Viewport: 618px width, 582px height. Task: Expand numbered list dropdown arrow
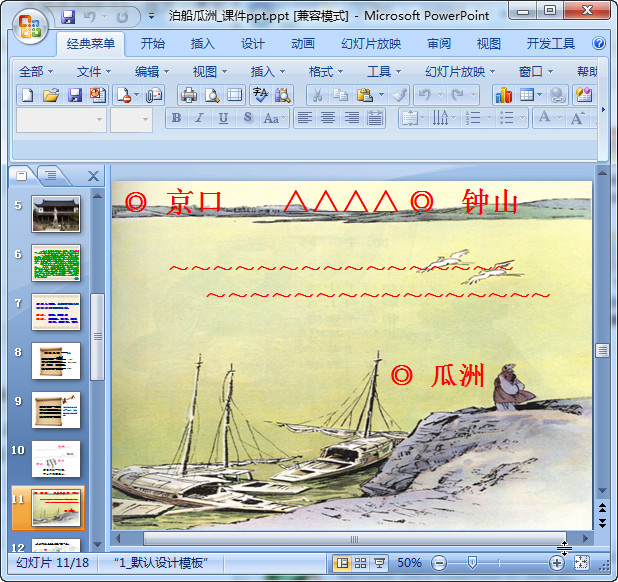coord(489,117)
